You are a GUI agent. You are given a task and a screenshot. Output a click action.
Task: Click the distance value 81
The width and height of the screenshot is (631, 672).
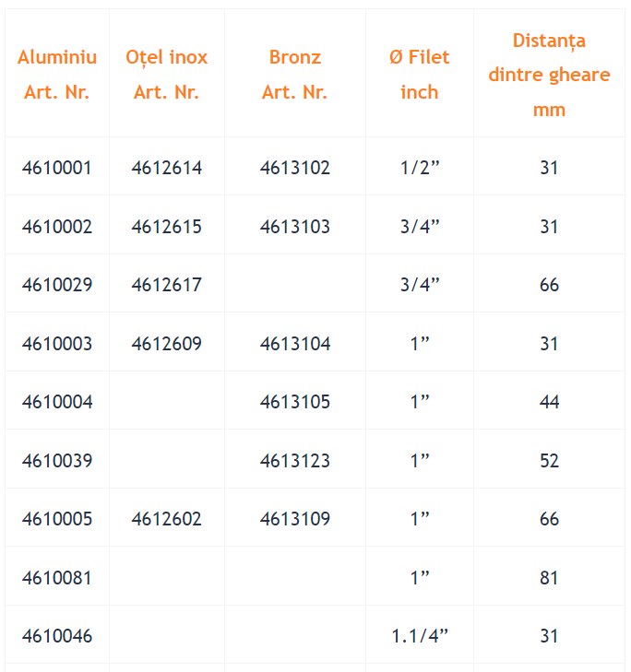549,578
